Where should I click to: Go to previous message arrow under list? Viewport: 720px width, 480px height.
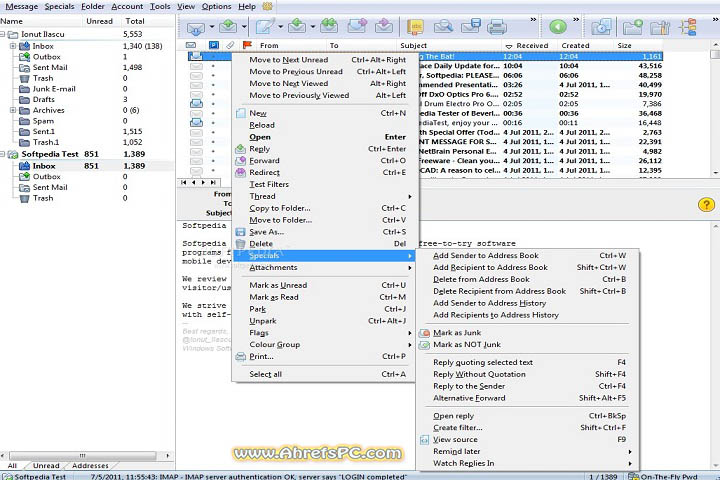(193, 182)
